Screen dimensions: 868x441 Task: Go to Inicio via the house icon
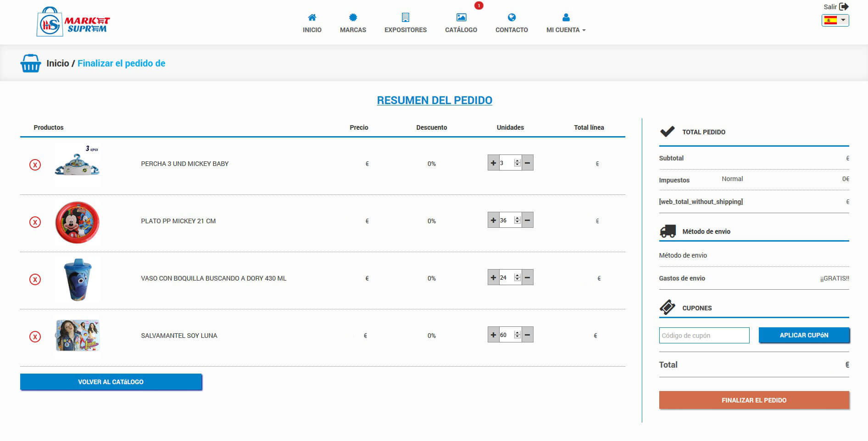312,18
